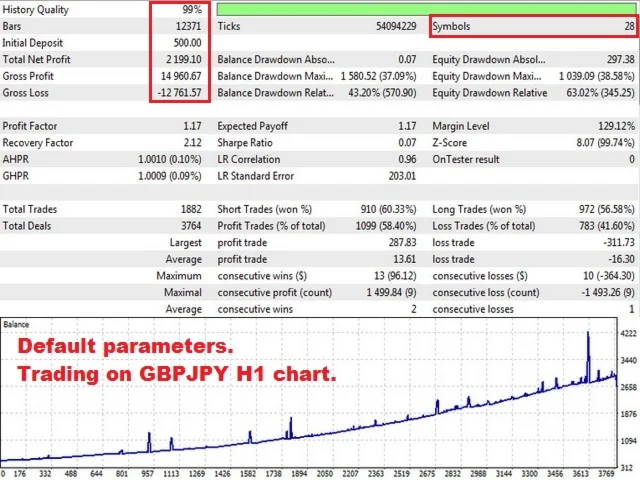The image size is (640, 480).
Task: Click largest profit trade value 287.83
Action: coord(402,243)
